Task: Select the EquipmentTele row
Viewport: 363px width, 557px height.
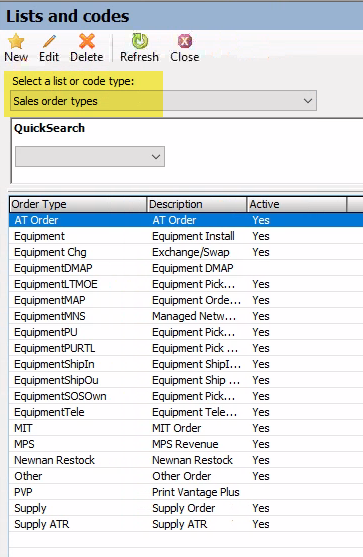Action: [186, 412]
